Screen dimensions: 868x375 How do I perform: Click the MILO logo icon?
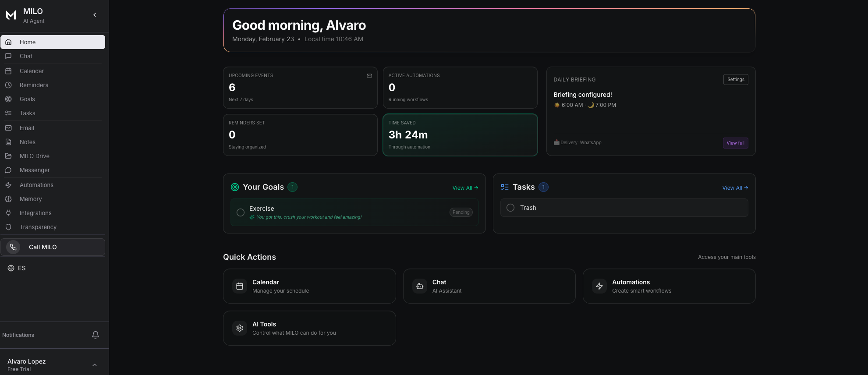(11, 15)
